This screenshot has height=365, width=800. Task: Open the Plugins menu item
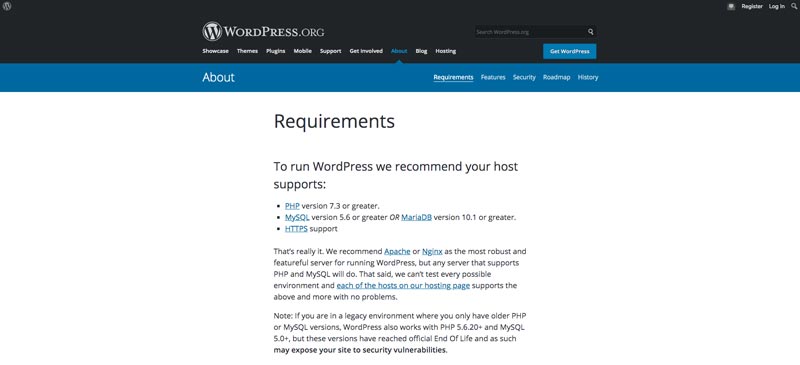click(x=276, y=51)
